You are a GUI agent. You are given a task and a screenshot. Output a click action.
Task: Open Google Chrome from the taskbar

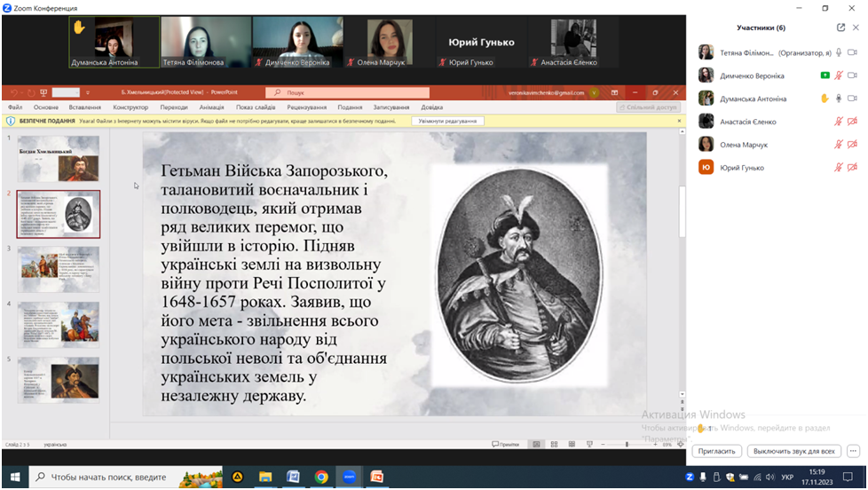tap(321, 477)
